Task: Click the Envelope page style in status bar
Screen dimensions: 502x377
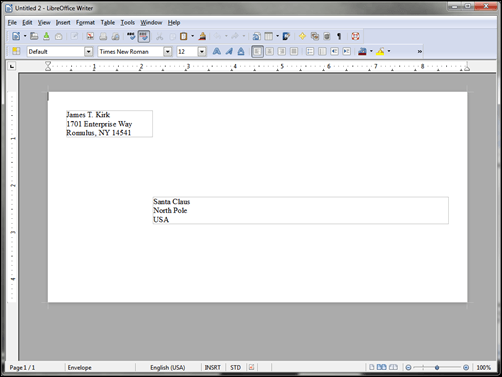Action: click(x=80, y=367)
